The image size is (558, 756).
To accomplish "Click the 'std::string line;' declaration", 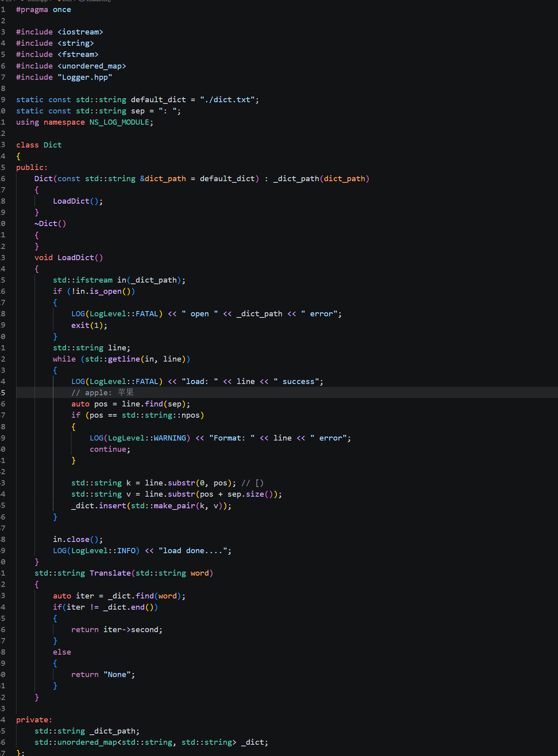I will [x=91, y=348].
